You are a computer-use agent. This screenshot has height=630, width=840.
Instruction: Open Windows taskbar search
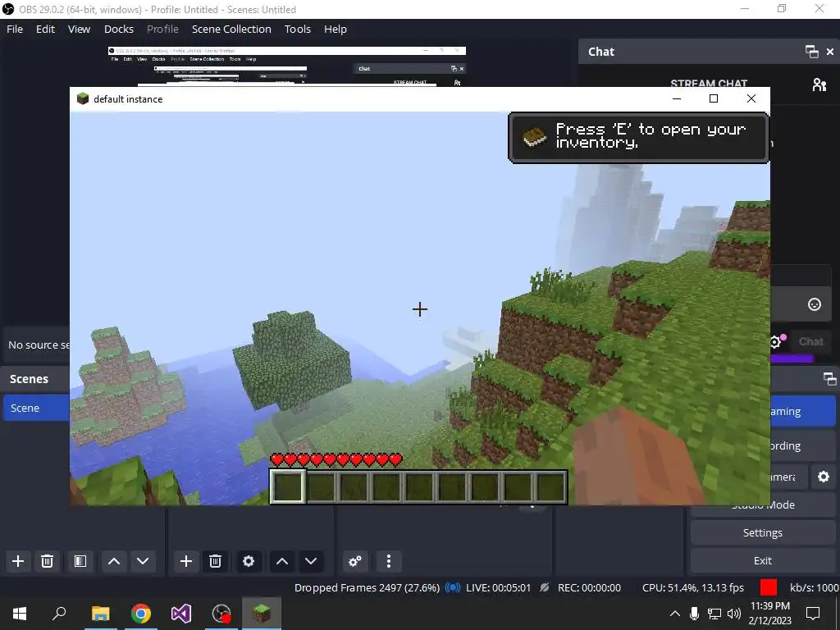point(59,614)
